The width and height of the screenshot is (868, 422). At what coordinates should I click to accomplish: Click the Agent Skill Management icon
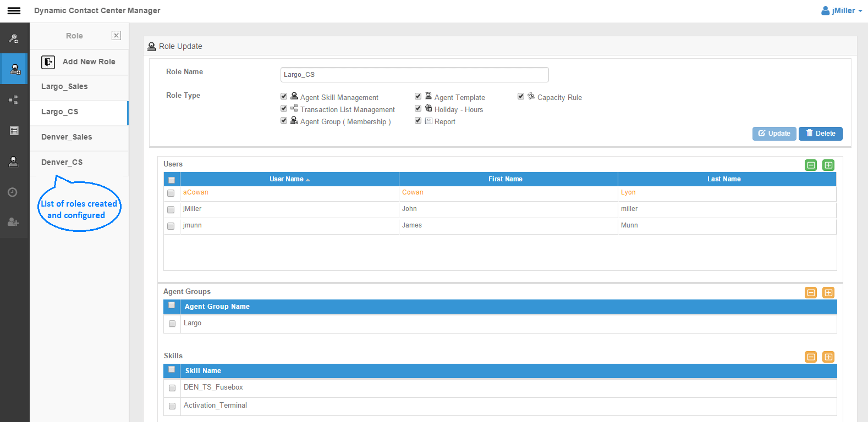(x=294, y=96)
